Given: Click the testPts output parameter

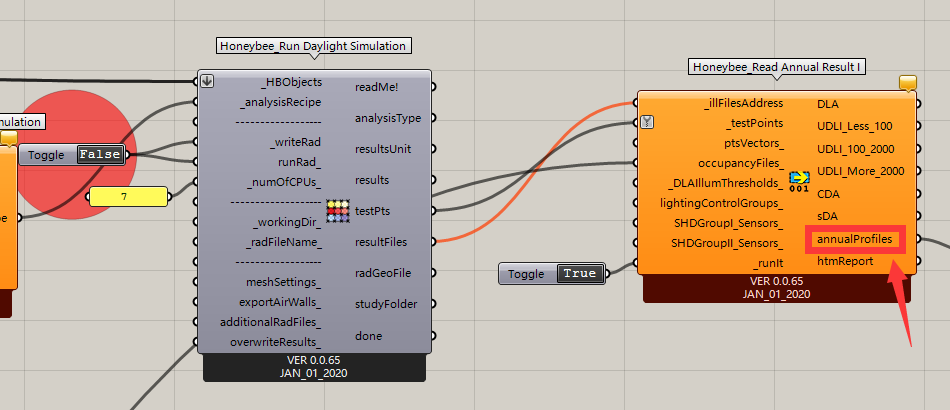Looking at the screenshot, I should [x=372, y=211].
